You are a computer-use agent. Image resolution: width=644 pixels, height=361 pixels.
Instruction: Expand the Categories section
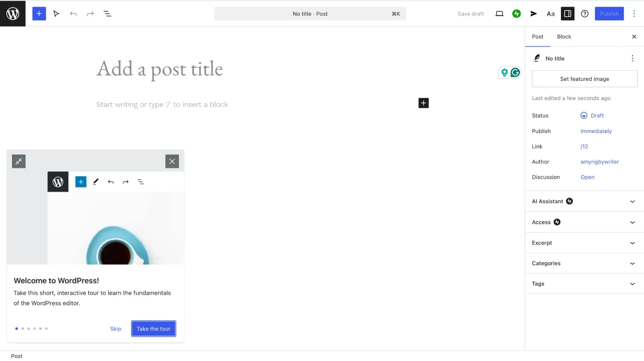(x=632, y=263)
